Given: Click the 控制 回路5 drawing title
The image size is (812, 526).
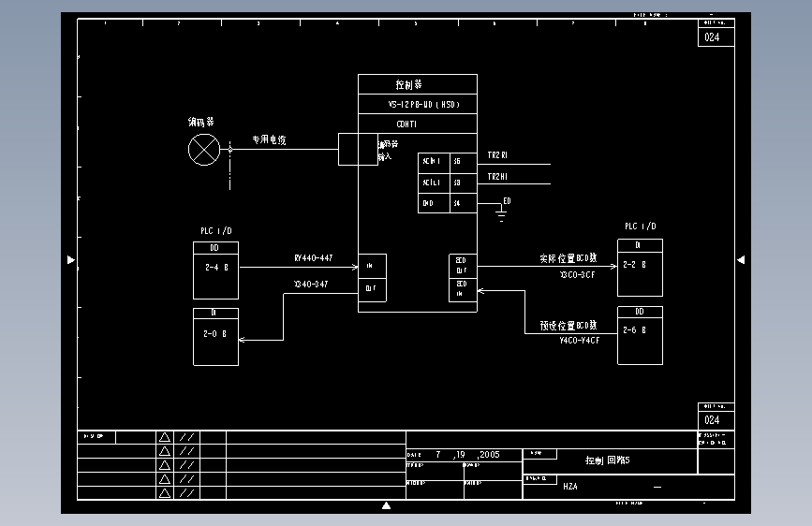Looking at the screenshot, I should pyautogui.click(x=608, y=460).
